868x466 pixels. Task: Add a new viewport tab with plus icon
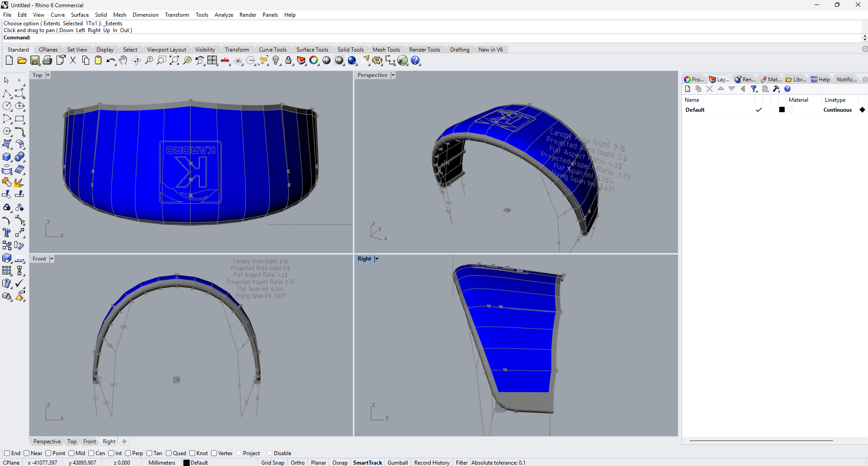(124, 441)
